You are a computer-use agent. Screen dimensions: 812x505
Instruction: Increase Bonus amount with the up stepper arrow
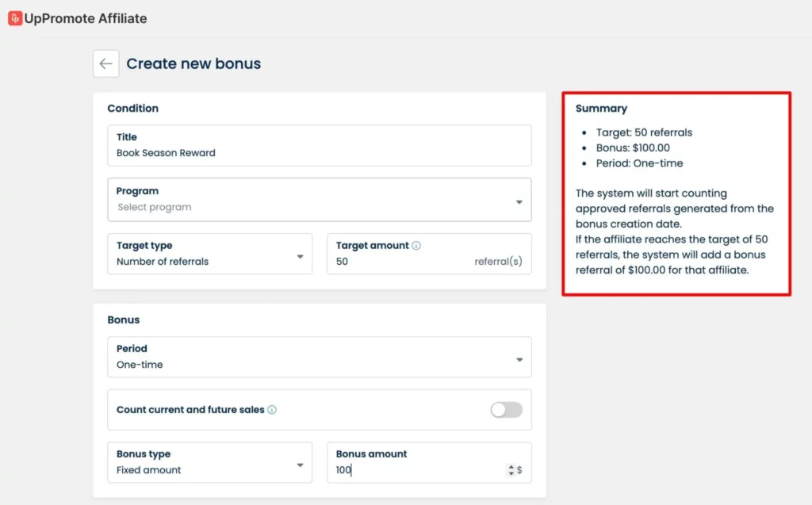511,467
